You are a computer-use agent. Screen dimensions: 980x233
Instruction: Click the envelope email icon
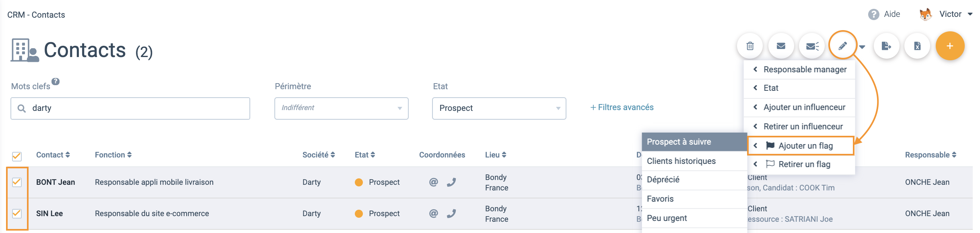tap(781, 46)
